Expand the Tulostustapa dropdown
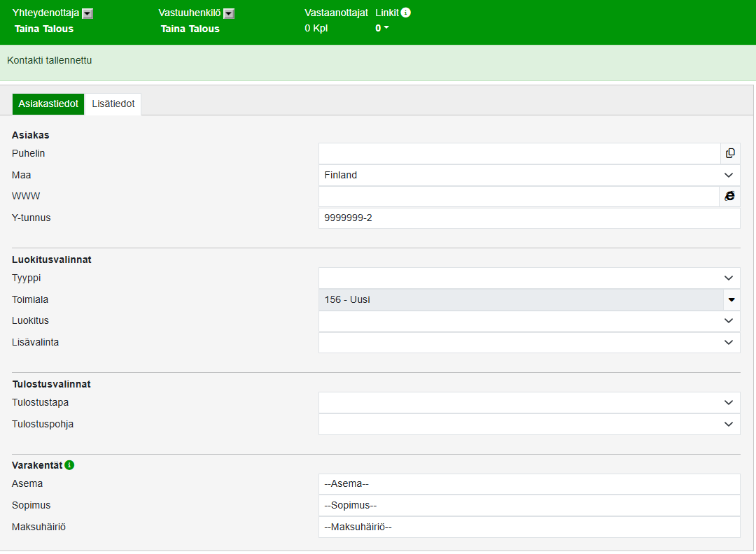Screen dimensions: 756x554 pyautogui.click(x=528, y=402)
